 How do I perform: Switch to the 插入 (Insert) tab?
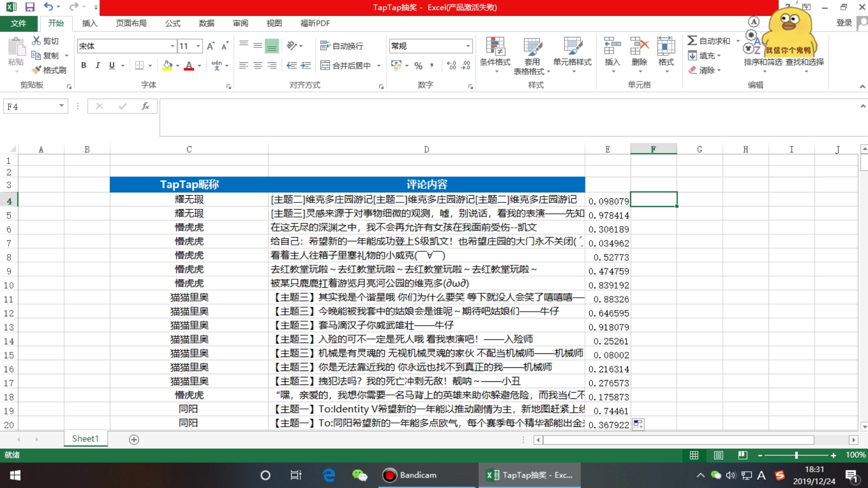[x=90, y=23]
